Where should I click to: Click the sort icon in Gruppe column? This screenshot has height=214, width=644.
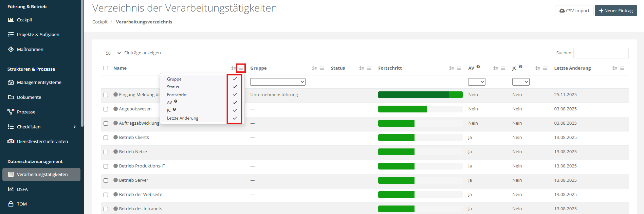314,68
